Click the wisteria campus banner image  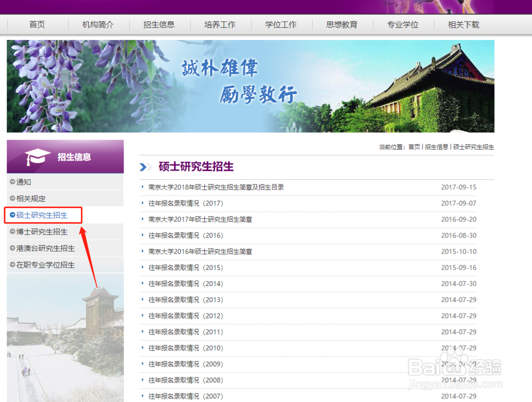point(251,86)
